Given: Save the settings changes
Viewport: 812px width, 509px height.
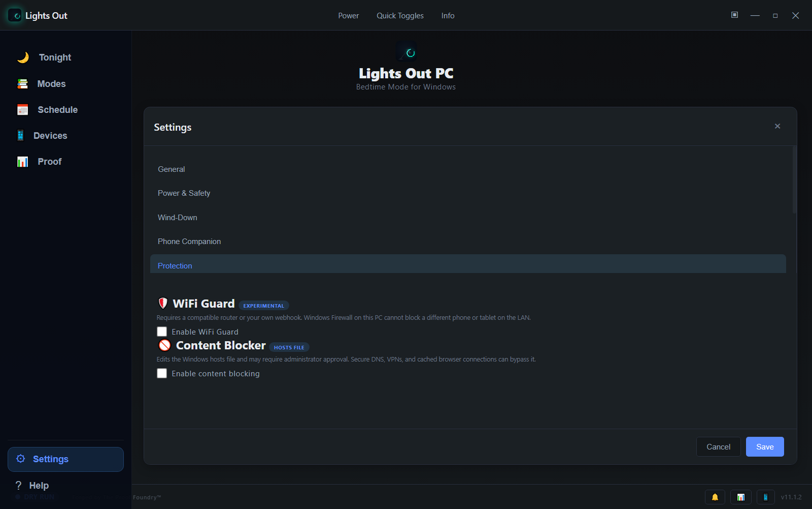Looking at the screenshot, I should coord(765,447).
